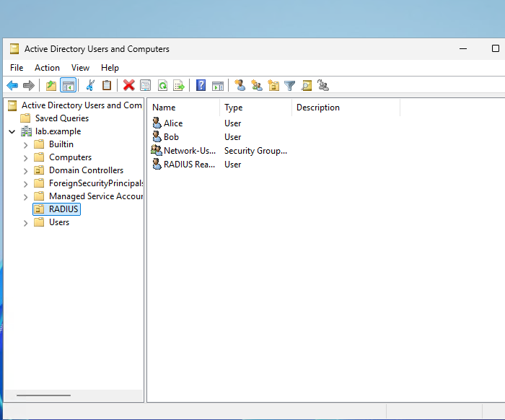This screenshot has height=420, width=505.
Task: Open the Action menu
Action: [47, 68]
